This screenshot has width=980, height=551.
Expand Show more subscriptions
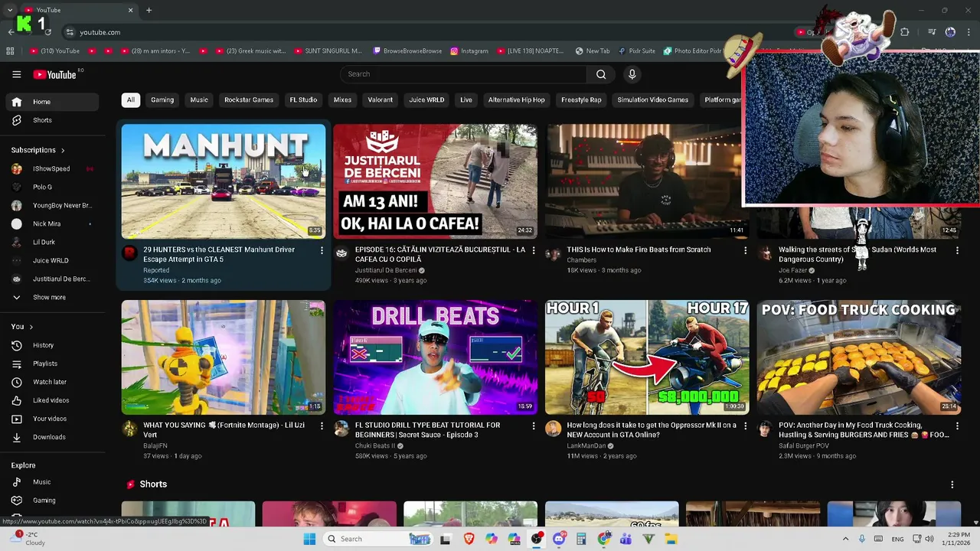coord(51,297)
